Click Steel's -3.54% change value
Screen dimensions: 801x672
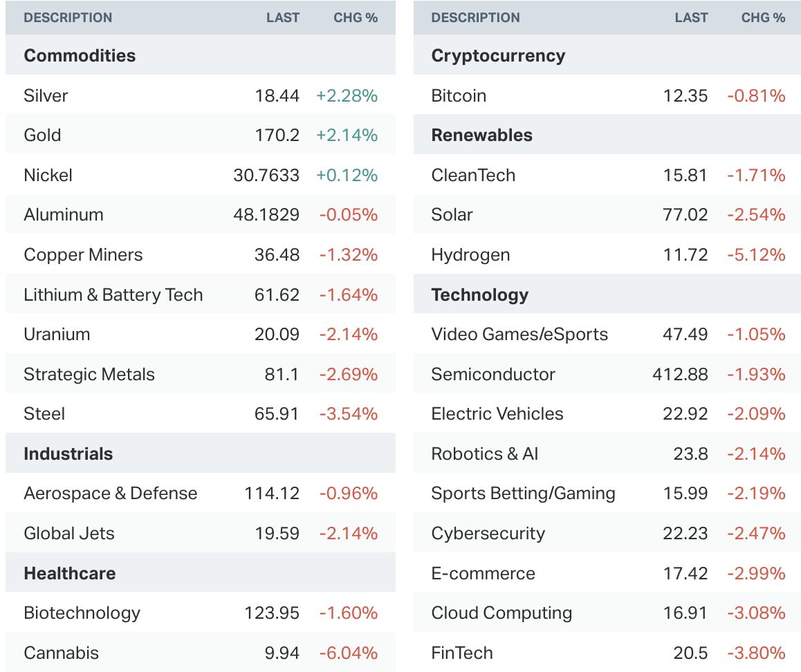349,414
